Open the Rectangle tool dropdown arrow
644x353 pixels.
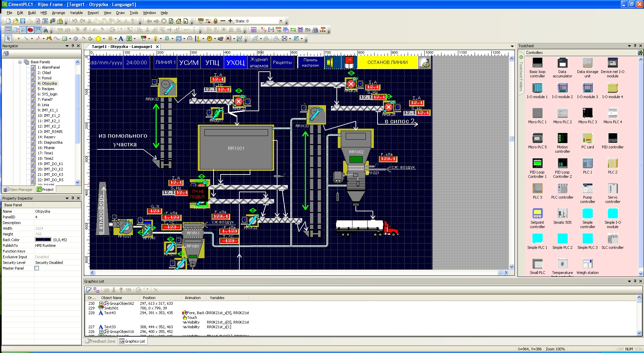[x=70, y=39]
